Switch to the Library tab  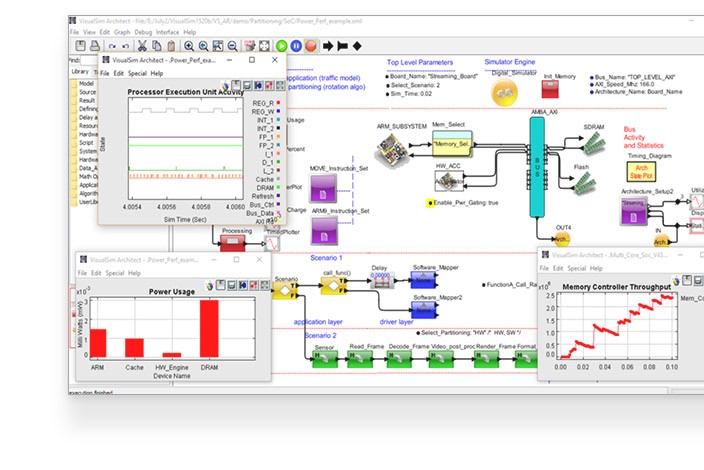pyautogui.click(x=79, y=71)
